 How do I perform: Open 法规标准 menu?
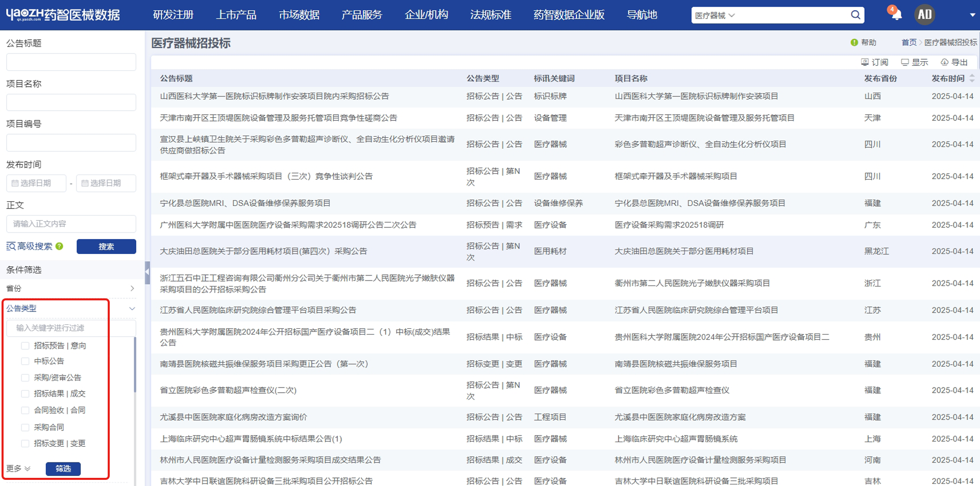click(x=491, y=15)
